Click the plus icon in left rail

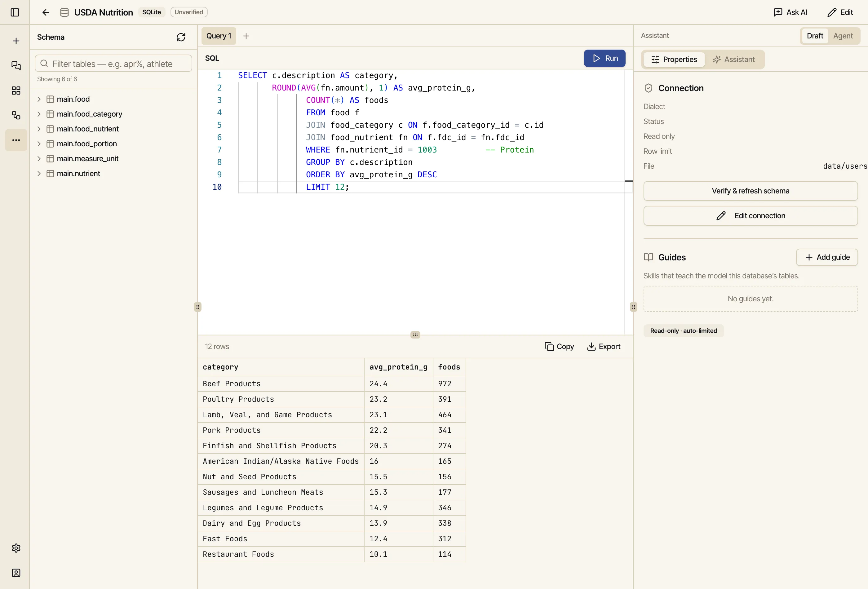coord(16,41)
